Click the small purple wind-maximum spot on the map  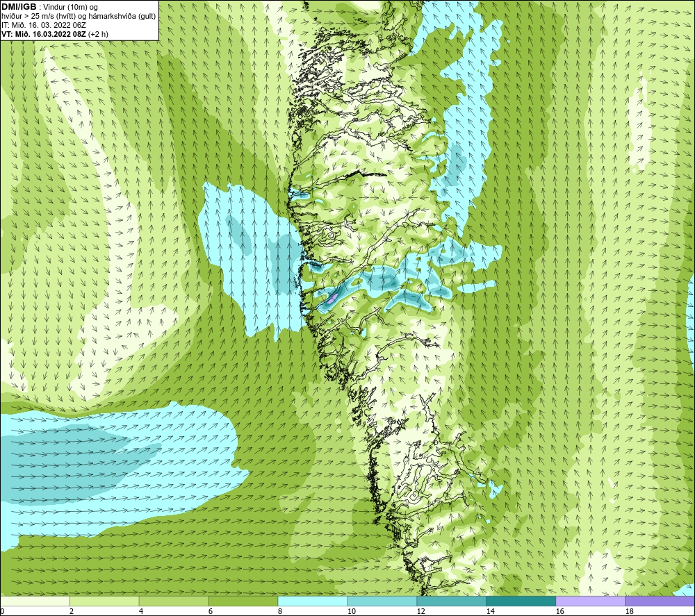(x=332, y=298)
